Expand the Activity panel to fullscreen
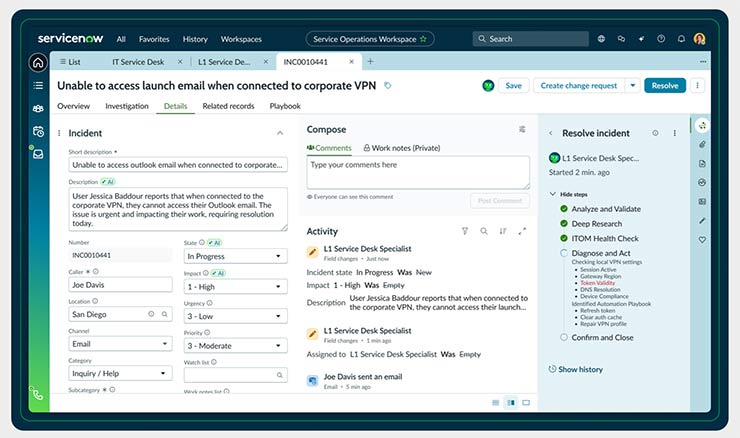 (522, 231)
